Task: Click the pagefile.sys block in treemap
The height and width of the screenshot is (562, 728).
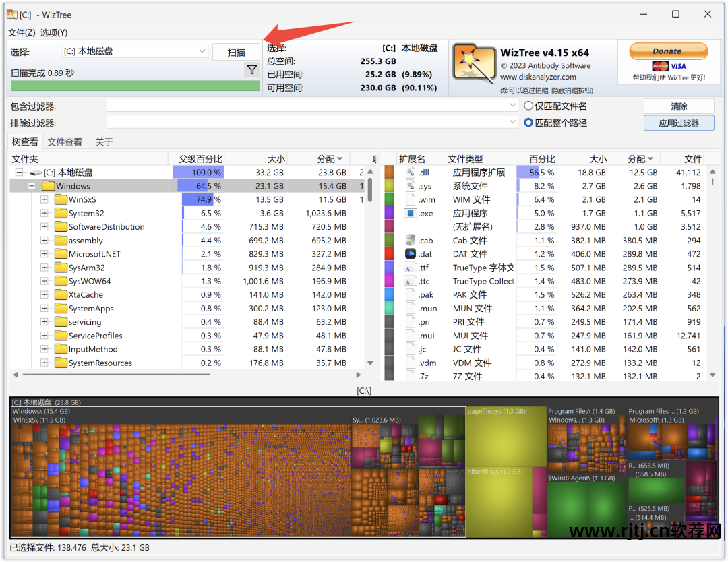Action: coord(506,436)
